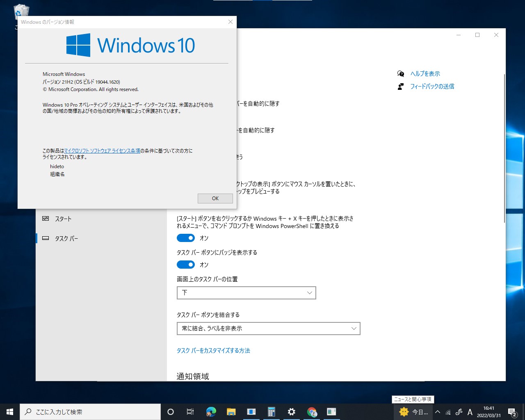
Task: Disable the PowerShell replacement toggle
Action: [x=185, y=238]
